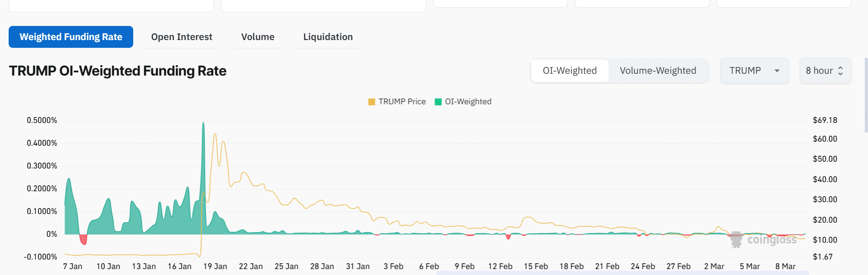This screenshot has width=868, height=275.
Task: Click the TRUMP OI-Weighted Funding Rate heading
Action: [x=118, y=71]
